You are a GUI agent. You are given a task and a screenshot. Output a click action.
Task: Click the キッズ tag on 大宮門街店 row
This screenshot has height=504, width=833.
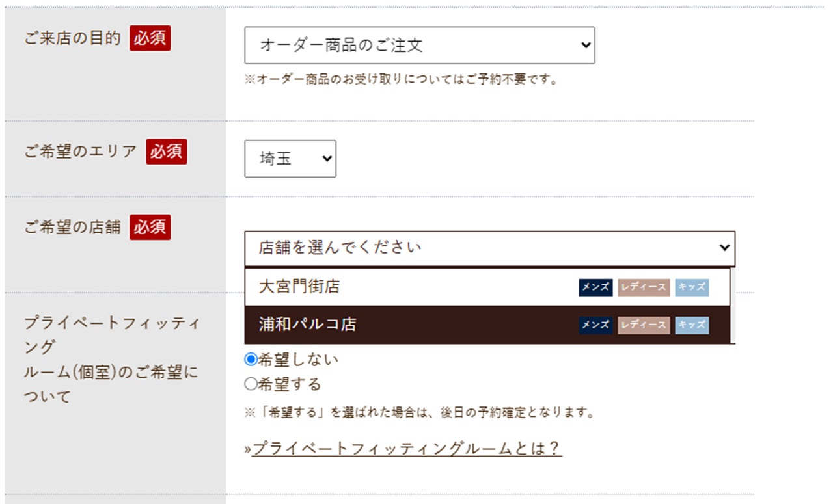pyautogui.click(x=692, y=287)
